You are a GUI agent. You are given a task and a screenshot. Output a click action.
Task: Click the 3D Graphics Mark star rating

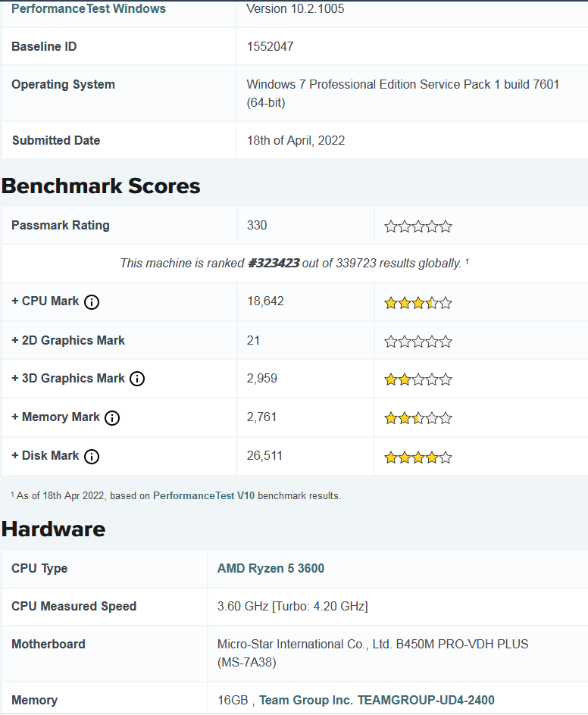click(418, 379)
